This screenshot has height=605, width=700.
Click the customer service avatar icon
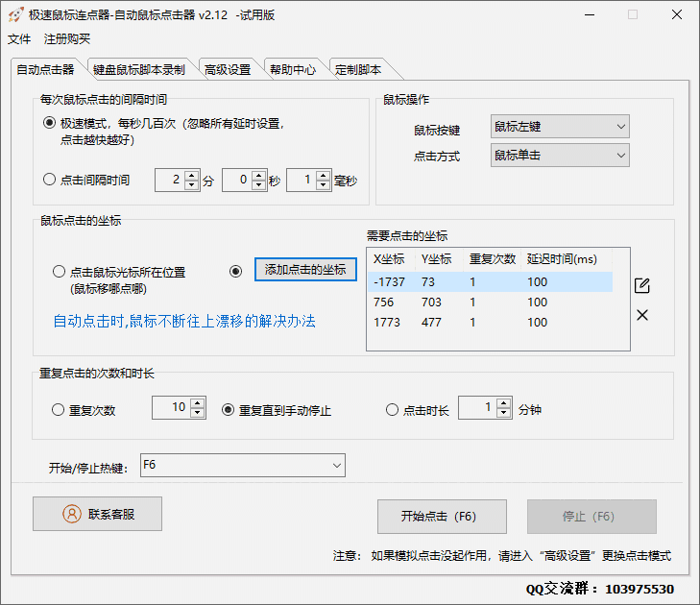point(71,514)
